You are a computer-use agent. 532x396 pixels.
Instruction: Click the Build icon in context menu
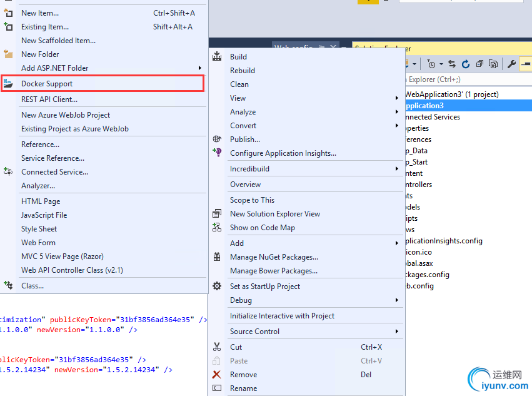pos(217,56)
